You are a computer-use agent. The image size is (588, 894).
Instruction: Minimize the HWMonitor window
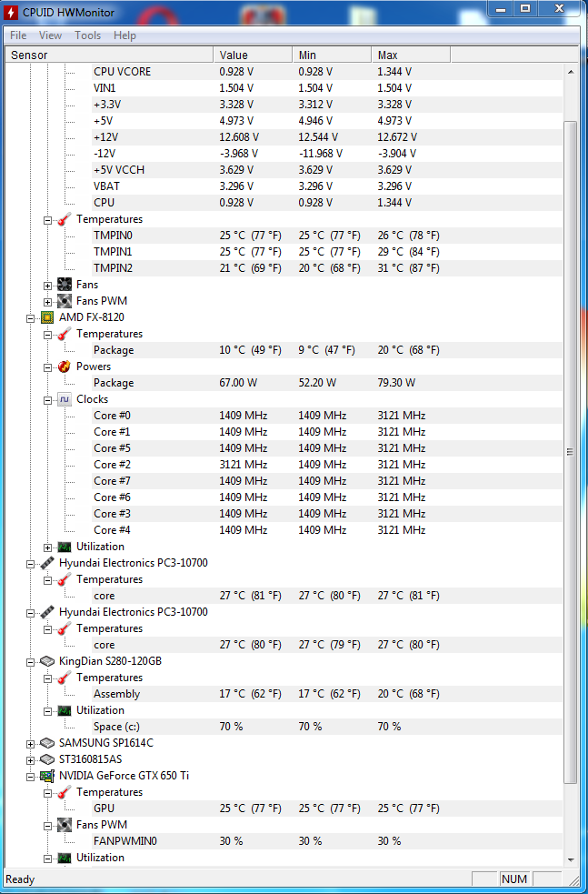(502, 9)
